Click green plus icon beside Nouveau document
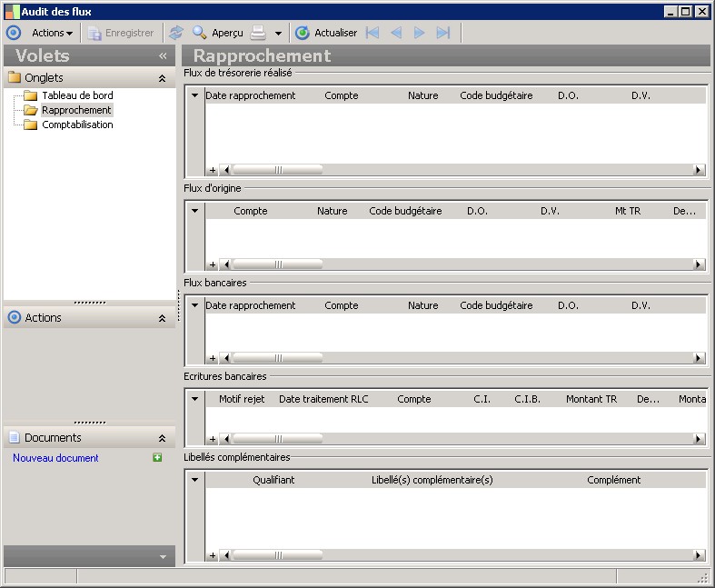715x588 pixels. tap(157, 458)
